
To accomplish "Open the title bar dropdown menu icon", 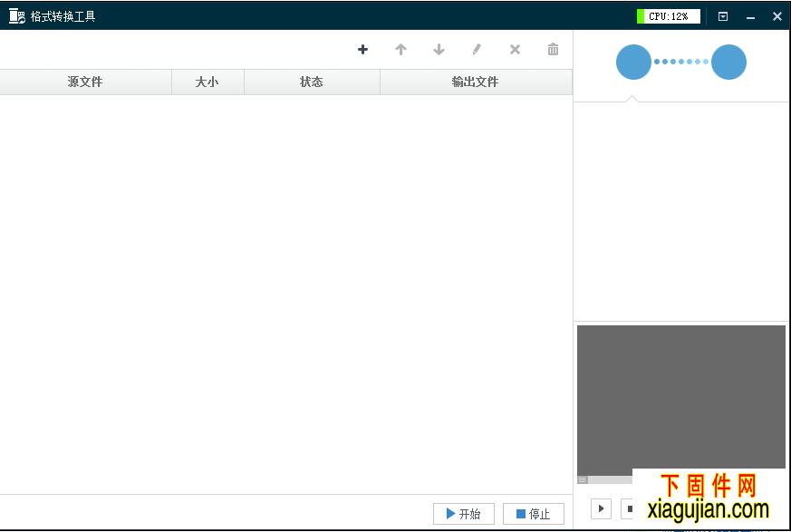I will [723, 16].
